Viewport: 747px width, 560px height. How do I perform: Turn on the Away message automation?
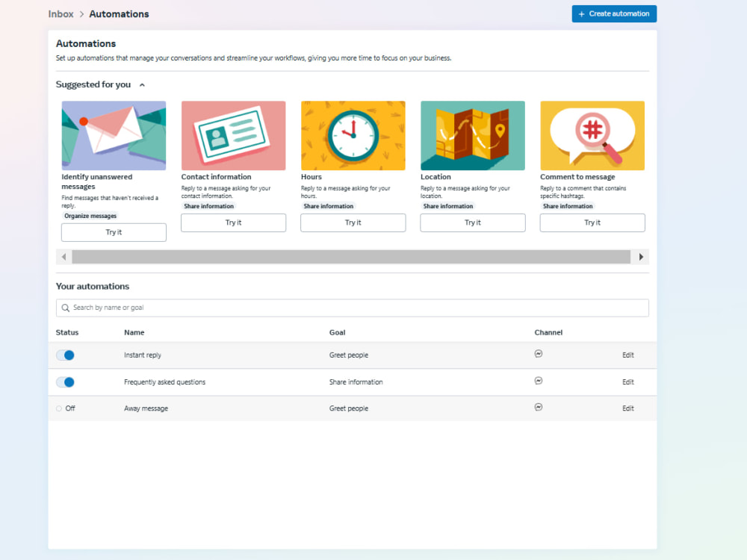[59, 408]
